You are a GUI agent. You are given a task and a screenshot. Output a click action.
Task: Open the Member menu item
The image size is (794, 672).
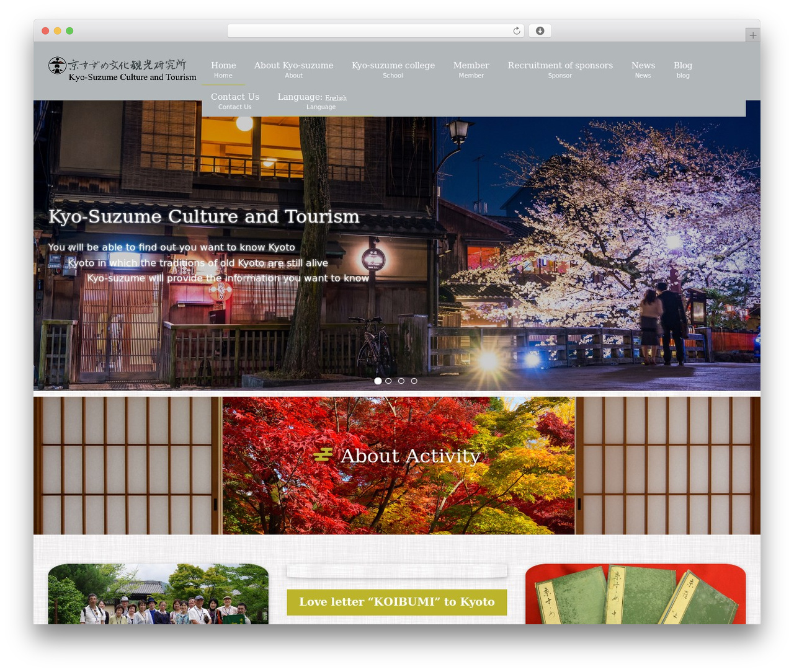click(x=471, y=69)
